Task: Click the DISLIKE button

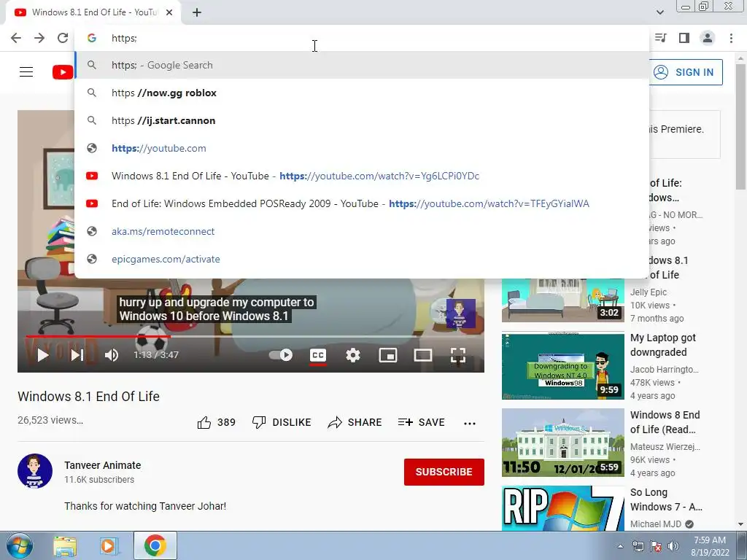Action: coord(282,422)
